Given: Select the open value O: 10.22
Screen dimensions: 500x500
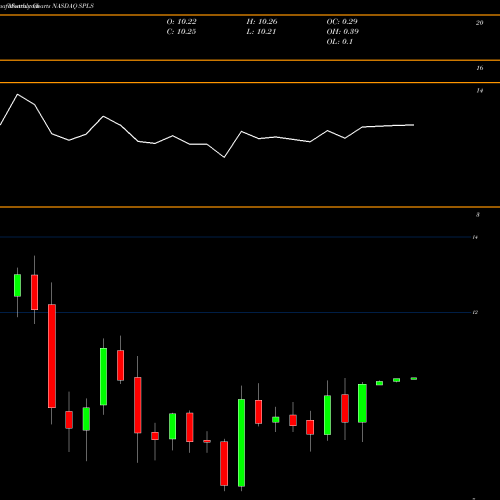Looking at the screenshot, I should click(x=182, y=22).
